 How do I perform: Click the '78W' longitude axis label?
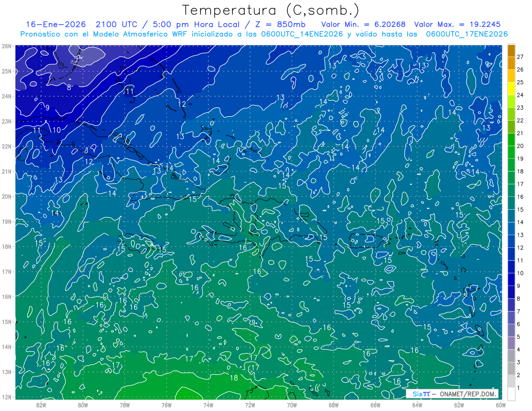click(x=125, y=404)
